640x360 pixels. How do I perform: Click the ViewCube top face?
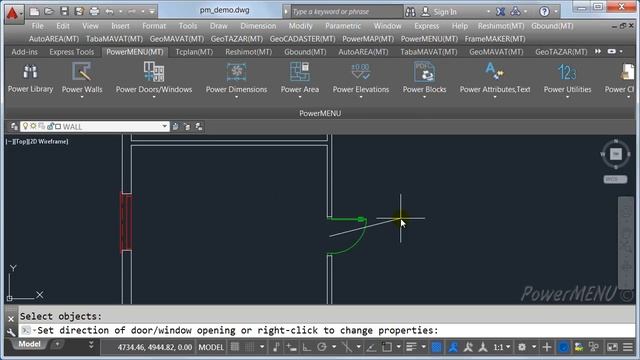tap(616, 154)
